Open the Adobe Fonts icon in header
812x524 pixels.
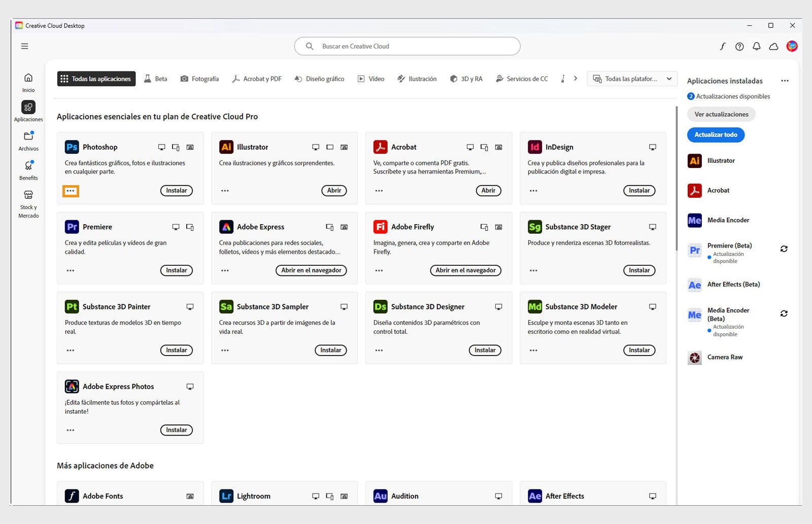pyautogui.click(x=723, y=46)
